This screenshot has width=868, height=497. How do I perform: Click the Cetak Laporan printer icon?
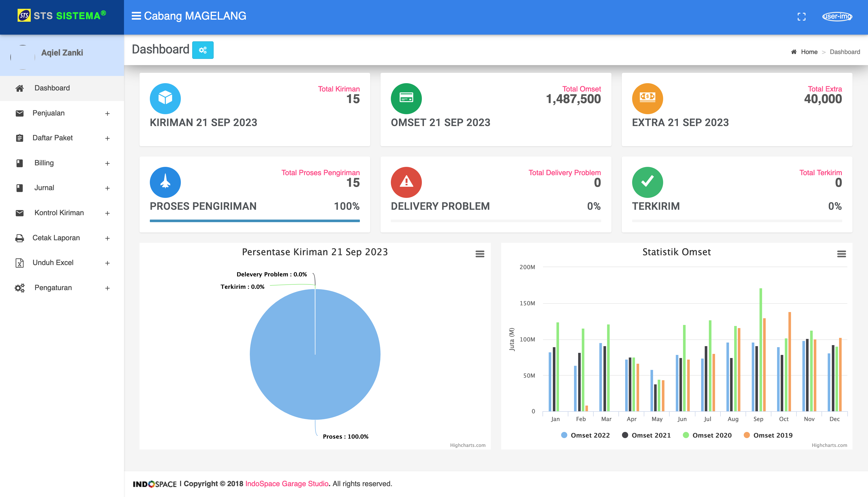(x=19, y=238)
